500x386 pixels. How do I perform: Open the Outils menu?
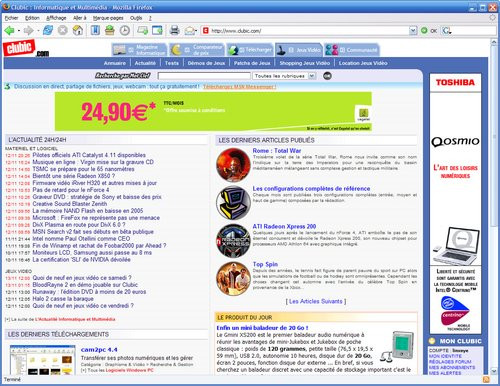tap(136, 18)
